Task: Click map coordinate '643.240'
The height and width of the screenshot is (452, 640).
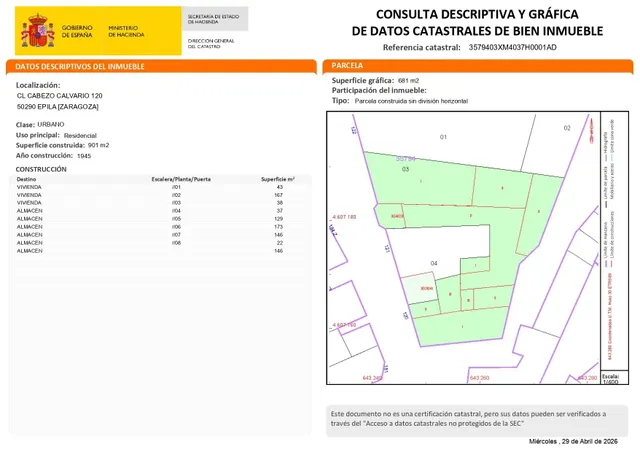Action: tap(372, 378)
